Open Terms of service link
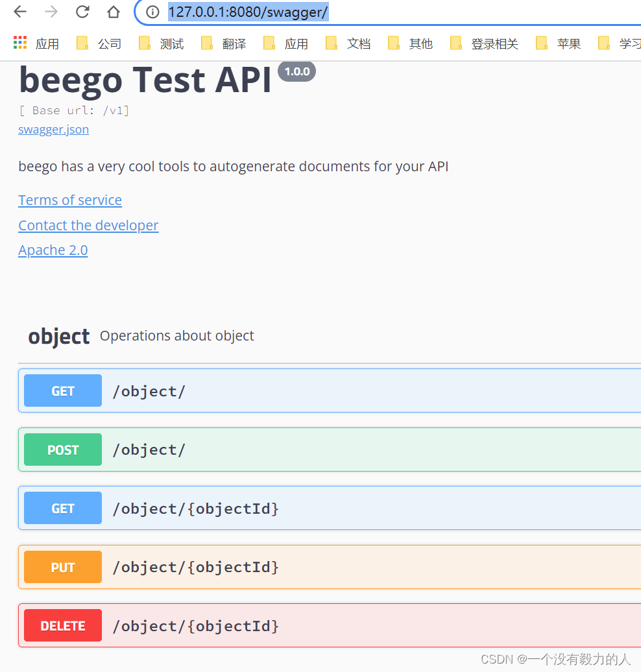 pyautogui.click(x=70, y=200)
